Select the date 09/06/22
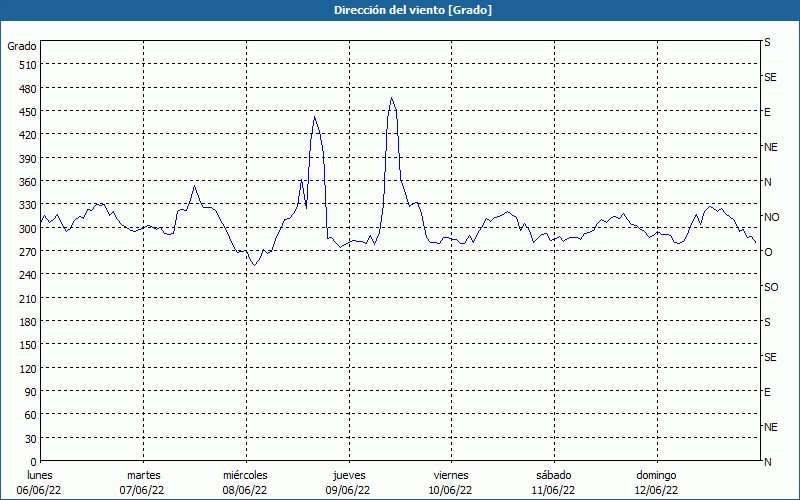Image resolution: width=800 pixels, height=500 pixels. coord(347,490)
